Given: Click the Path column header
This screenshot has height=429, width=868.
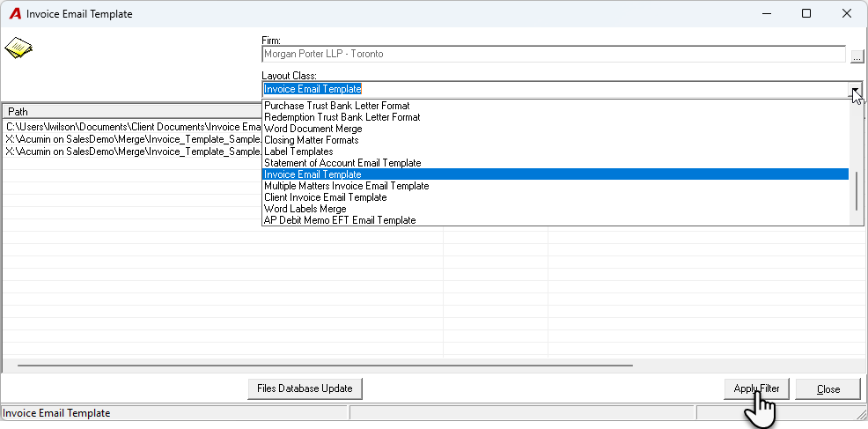Looking at the screenshot, I should (132, 111).
